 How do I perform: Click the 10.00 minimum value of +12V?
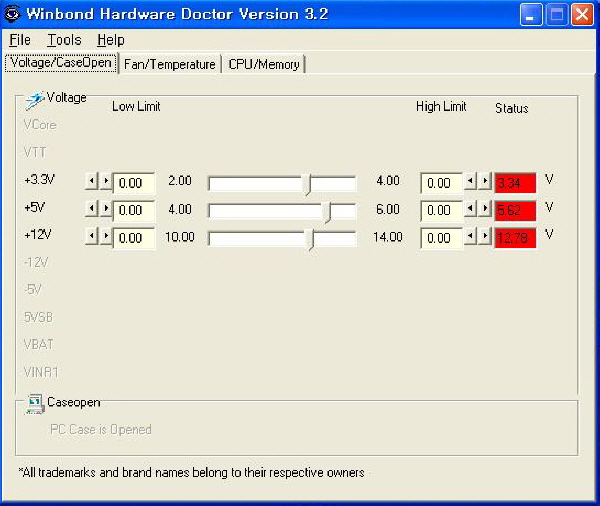(x=180, y=237)
